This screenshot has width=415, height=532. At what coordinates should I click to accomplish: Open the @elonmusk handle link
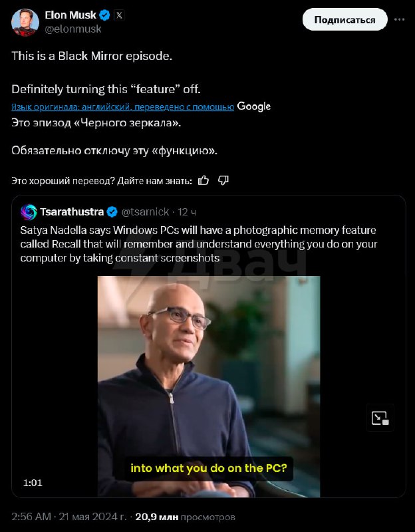(73, 29)
